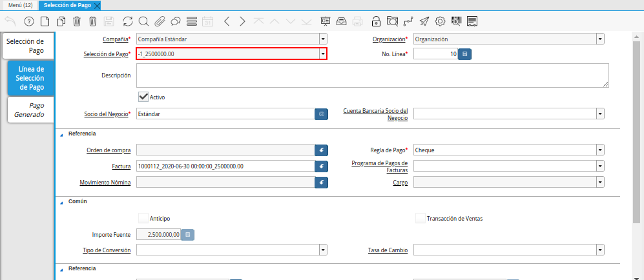Click the vertical scrollbar thumb
This screenshot has width=644, height=280.
click(636, 132)
